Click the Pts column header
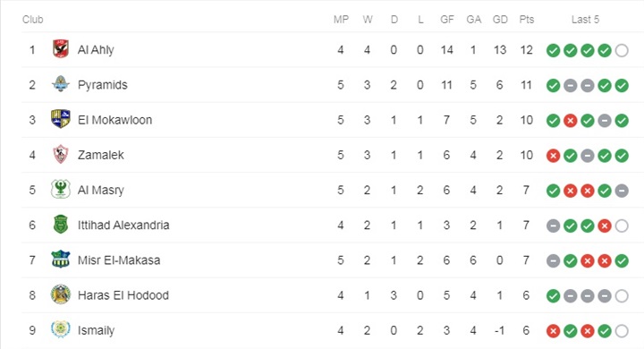The height and width of the screenshot is (349, 644). (527, 20)
